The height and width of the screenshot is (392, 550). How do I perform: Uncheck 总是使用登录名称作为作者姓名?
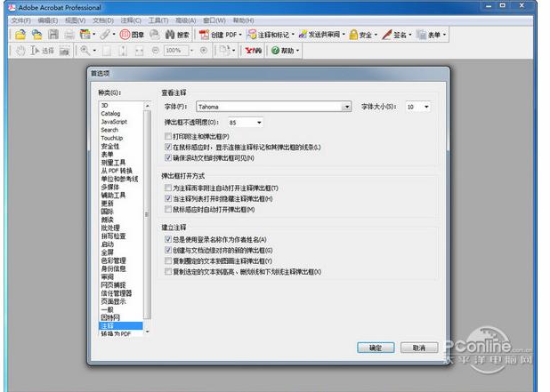168,240
